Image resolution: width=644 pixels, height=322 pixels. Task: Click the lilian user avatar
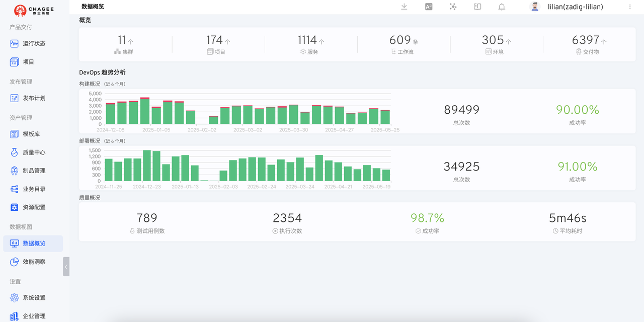click(x=535, y=7)
